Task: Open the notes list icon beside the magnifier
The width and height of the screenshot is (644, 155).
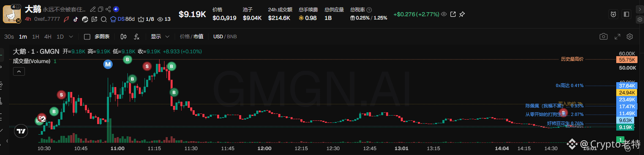Action: pos(94,19)
